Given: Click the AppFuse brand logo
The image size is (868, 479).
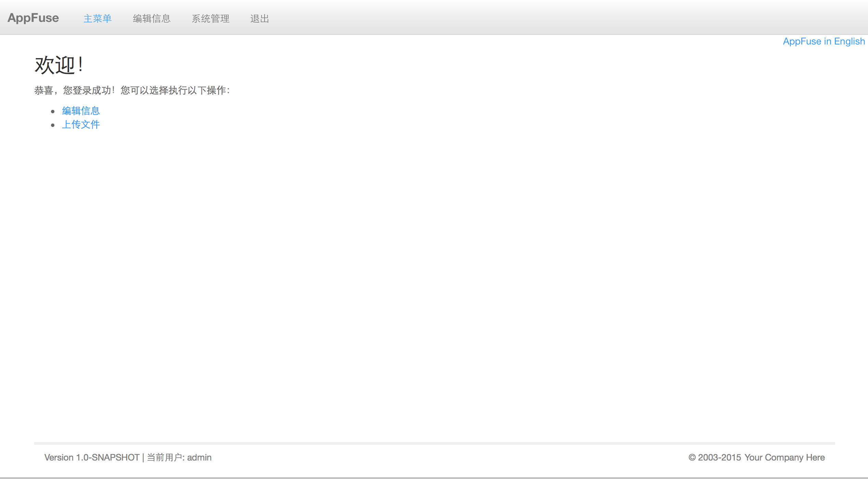Looking at the screenshot, I should (33, 18).
